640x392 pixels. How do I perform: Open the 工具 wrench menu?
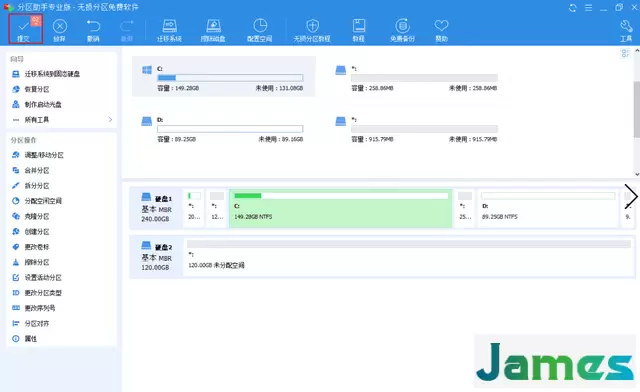point(626,30)
